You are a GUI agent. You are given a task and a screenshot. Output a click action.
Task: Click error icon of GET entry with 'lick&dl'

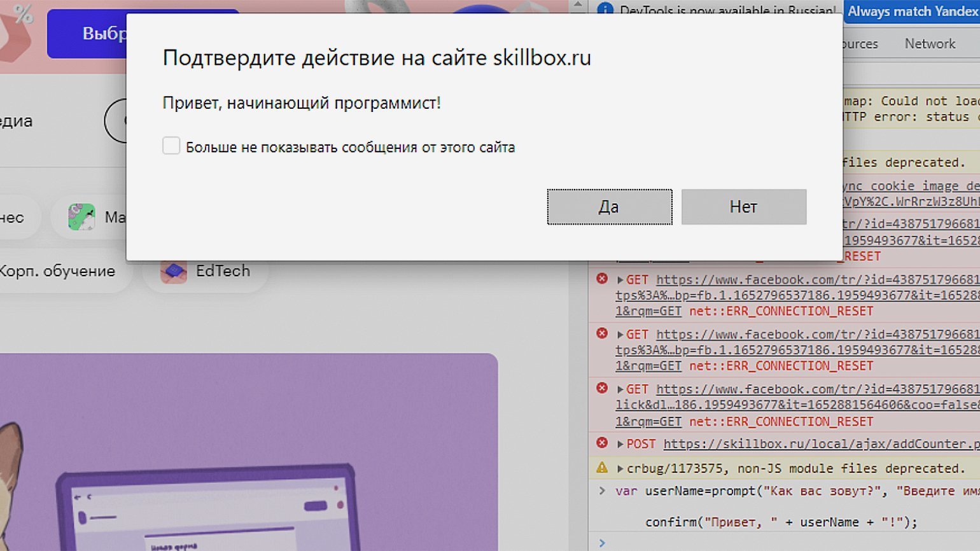click(602, 388)
